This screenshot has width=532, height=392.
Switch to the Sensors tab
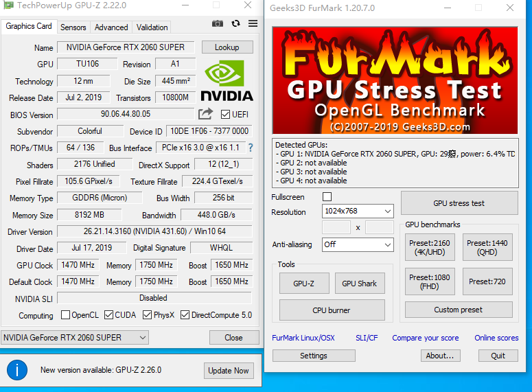click(73, 27)
